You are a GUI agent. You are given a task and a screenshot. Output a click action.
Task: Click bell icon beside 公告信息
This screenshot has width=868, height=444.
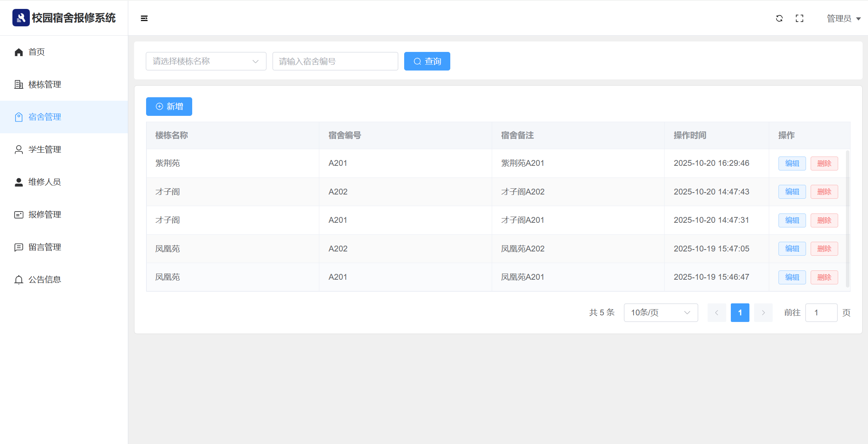[19, 280]
